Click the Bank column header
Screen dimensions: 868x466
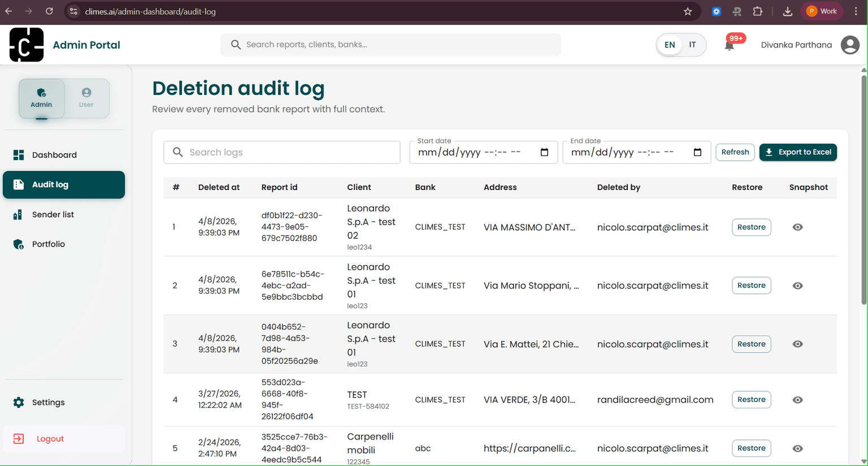(x=425, y=187)
